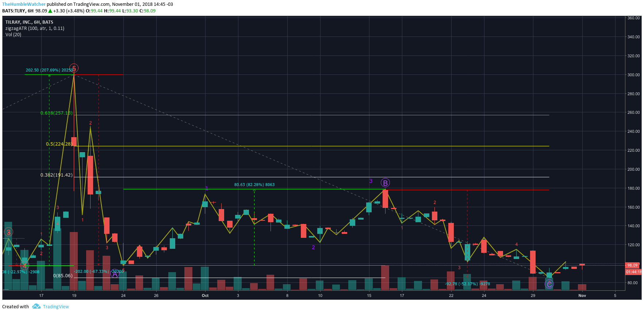Click the Nov label on time axis
The image size is (644, 313).
pyautogui.click(x=582, y=295)
